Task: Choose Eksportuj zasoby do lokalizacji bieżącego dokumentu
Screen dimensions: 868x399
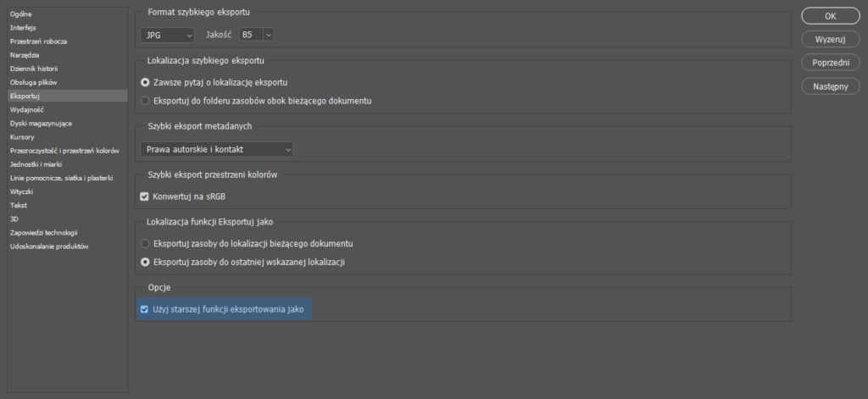Action: (145, 244)
